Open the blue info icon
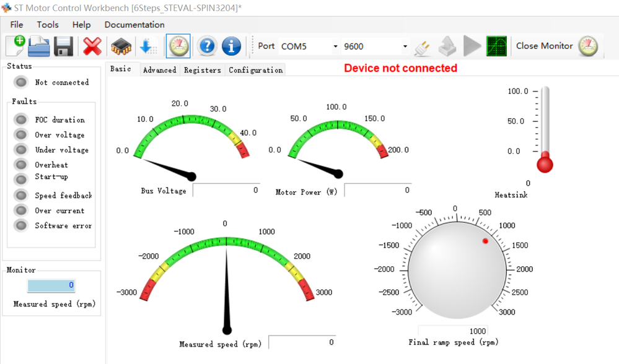Screen dimensions: 619x364 (x=231, y=46)
